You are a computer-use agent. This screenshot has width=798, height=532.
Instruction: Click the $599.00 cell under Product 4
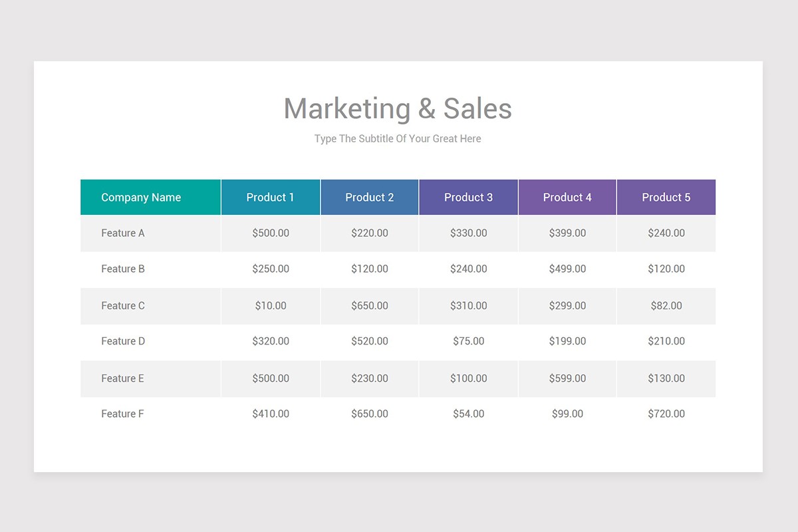tap(567, 378)
